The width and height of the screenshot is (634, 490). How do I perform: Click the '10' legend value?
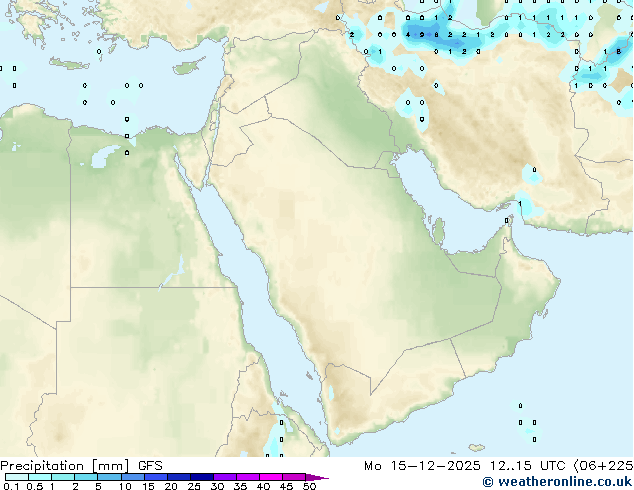point(125,486)
